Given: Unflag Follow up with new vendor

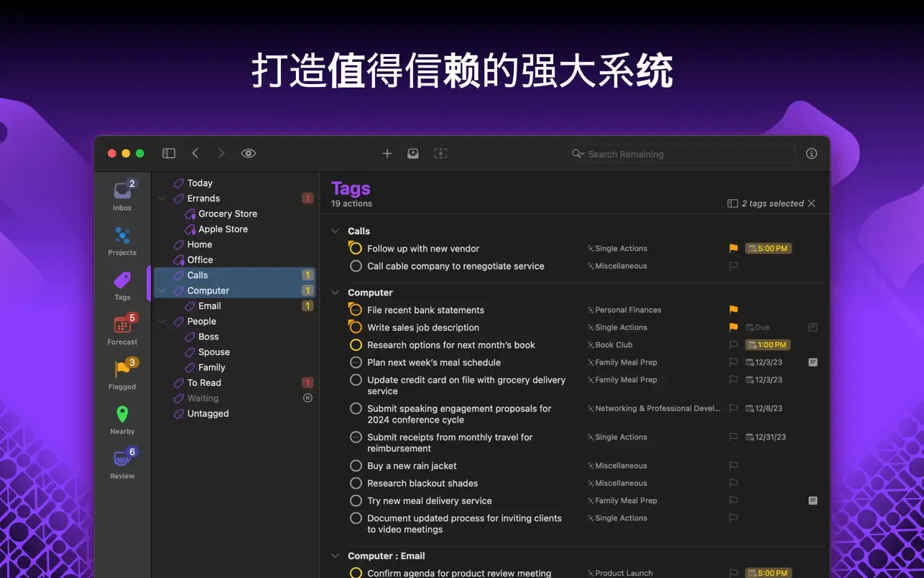Looking at the screenshot, I should [x=734, y=249].
